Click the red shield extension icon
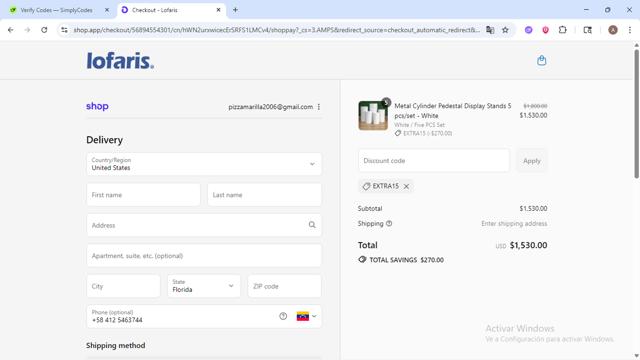 [545, 30]
